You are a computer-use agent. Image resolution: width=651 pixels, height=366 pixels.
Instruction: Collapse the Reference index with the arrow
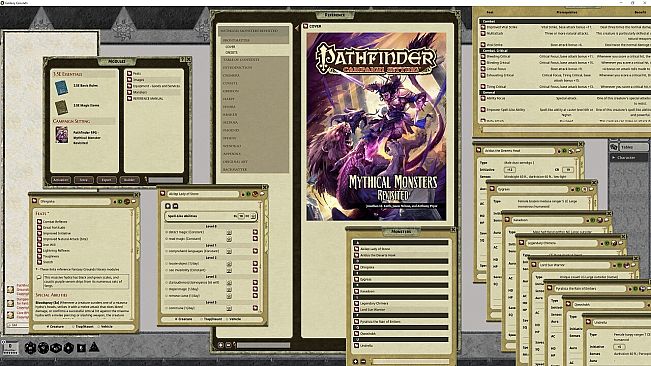coord(296,28)
